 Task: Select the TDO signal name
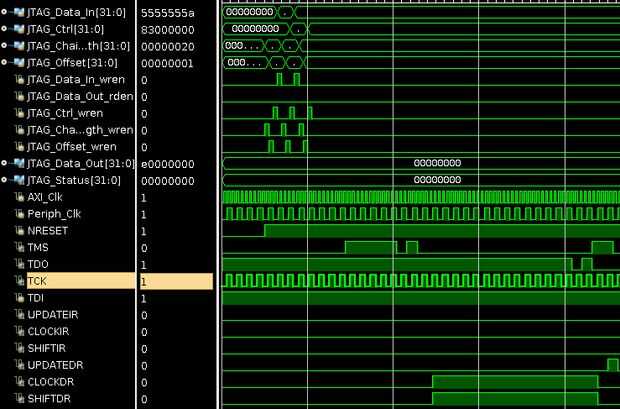pyautogui.click(x=38, y=264)
